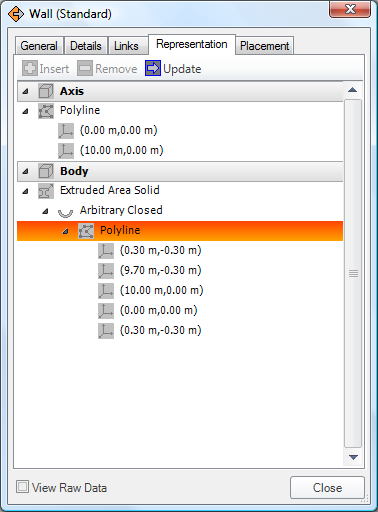The width and height of the screenshot is (378, 512).
Task: Click the Close button
Action: 327,488
